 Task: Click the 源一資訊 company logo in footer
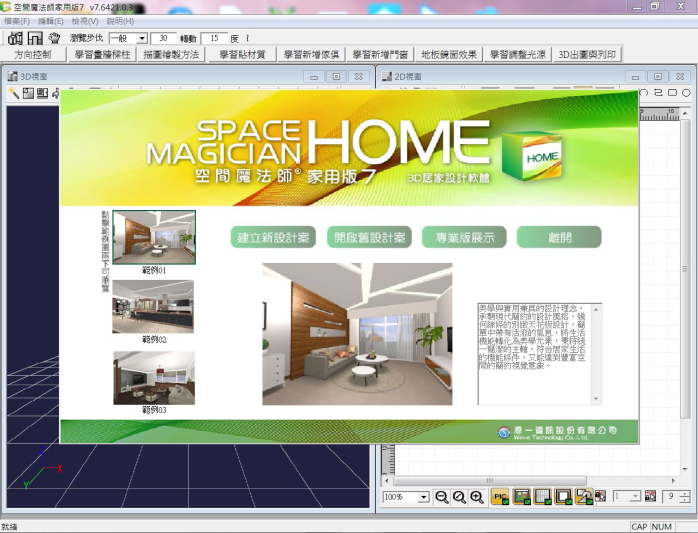coord(504,432)
